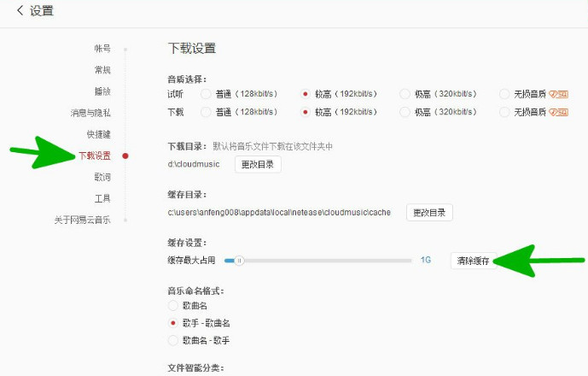Select 下载 quality 普通 (128kbit/s)
This screenshot has height=376, width=588.
206,112
